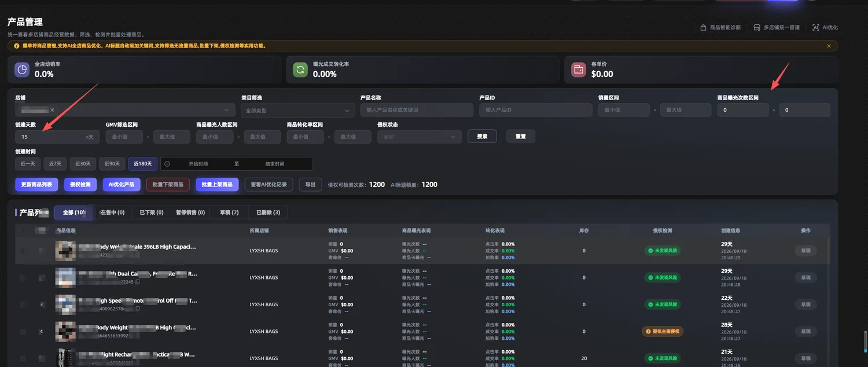868x367 pixels.
Task: Open the 侵权状态 dropdown
Action: 420,137
